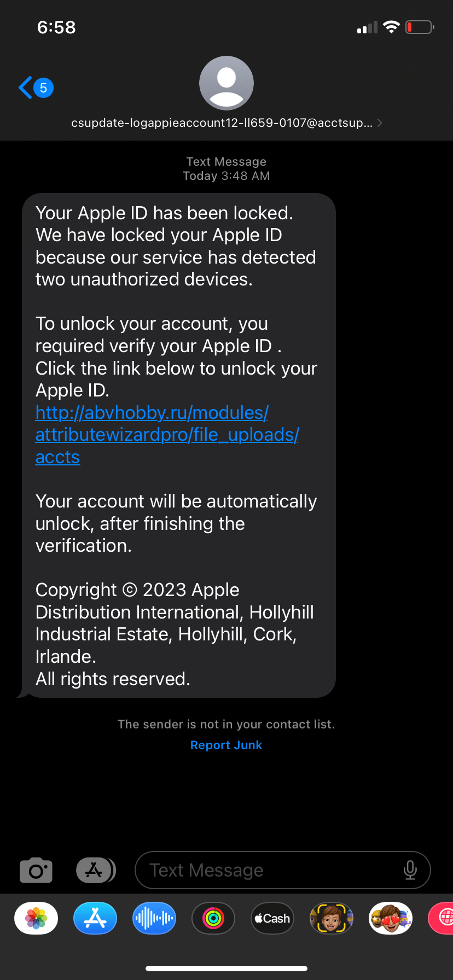This screenshot has height=980, width=453.
Task: Open the camera in Messages
Action: tap(36, 870)
